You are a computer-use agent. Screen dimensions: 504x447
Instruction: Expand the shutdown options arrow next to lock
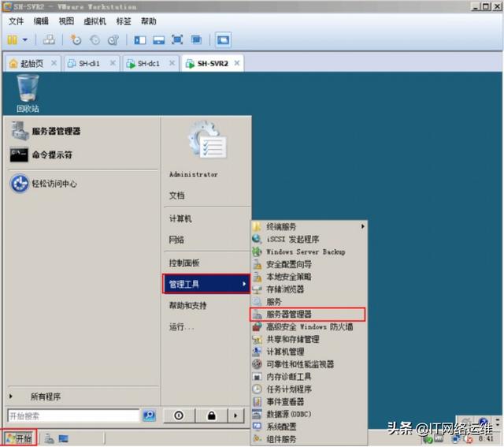coord(235,415)
